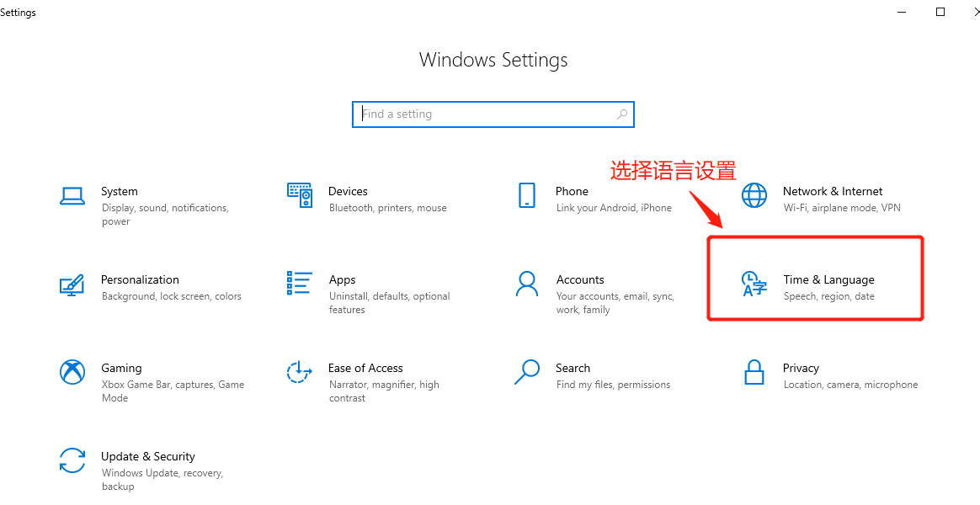Open the Apps list icon

(x=300, y=283)
